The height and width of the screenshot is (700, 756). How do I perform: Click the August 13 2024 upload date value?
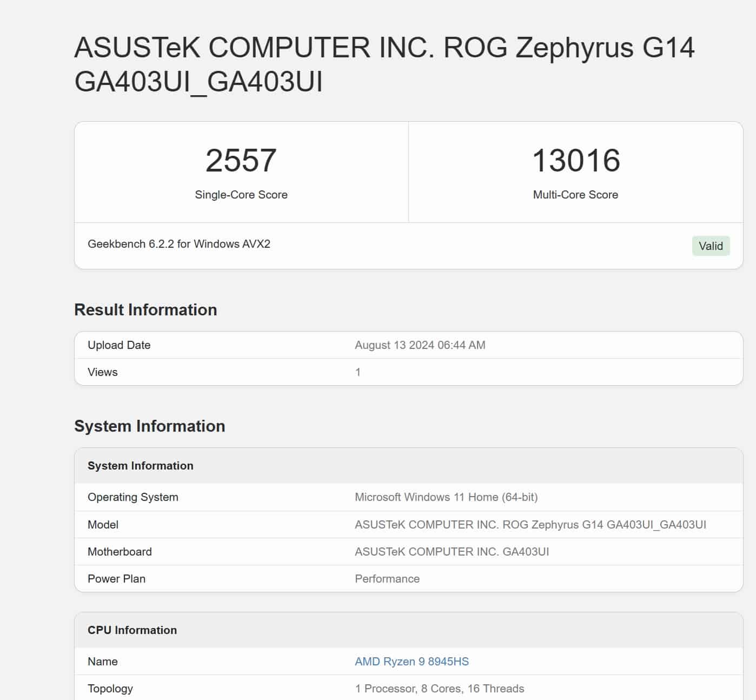coord(420,345)
